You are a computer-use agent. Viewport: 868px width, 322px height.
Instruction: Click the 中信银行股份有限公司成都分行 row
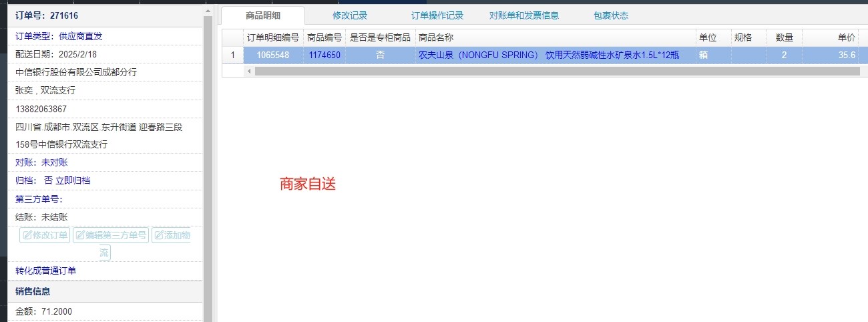[x=105, y=72]
